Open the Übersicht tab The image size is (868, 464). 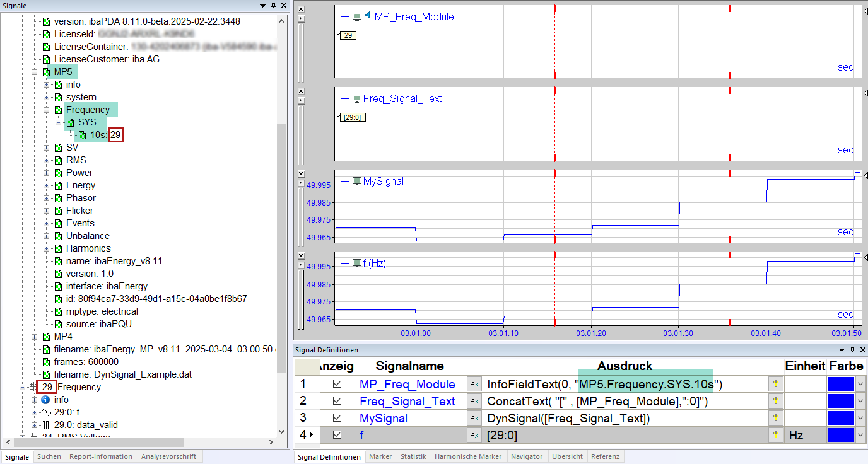point(568,456)
